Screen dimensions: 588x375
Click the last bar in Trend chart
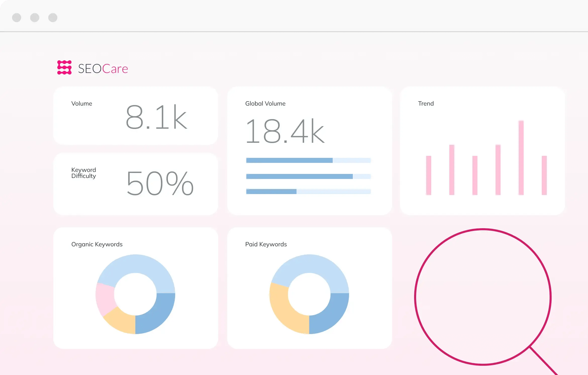pos(544,175)
